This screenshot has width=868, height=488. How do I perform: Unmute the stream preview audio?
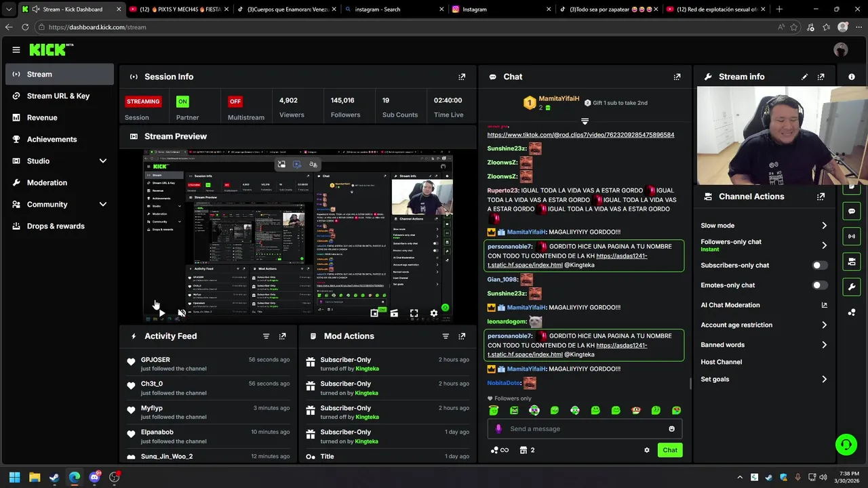[x=182, y=313]
